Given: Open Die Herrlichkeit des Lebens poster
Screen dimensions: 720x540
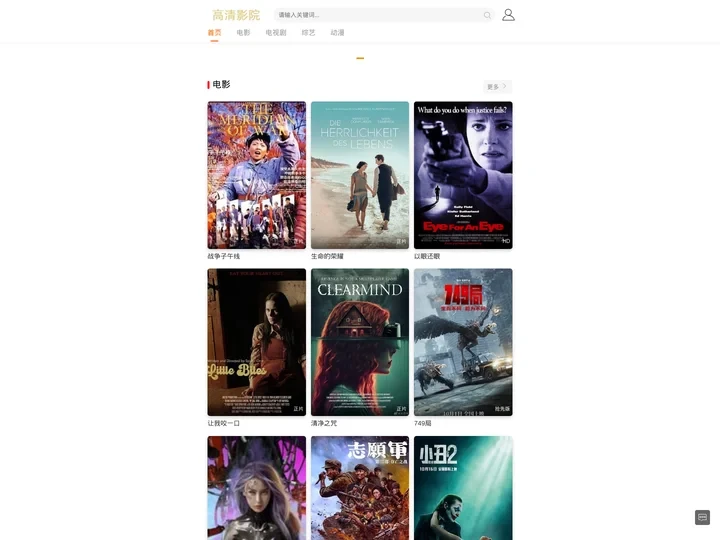Looking at the screenshot, I should (x=360, y=175).
